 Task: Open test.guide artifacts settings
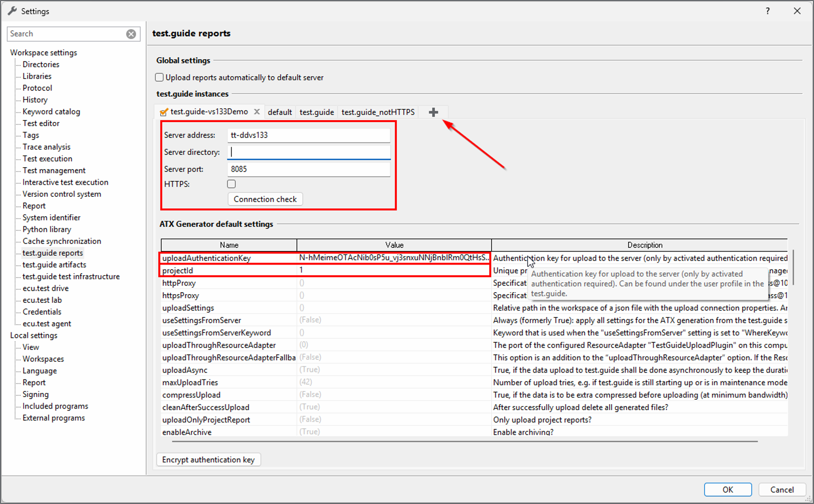54,265
